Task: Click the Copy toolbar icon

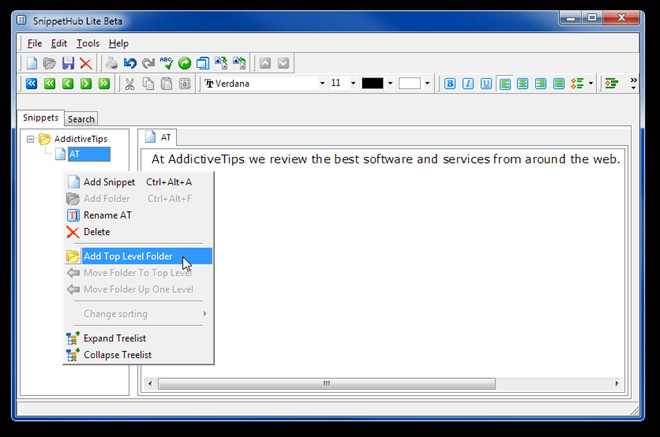Action: click(148, 83)
